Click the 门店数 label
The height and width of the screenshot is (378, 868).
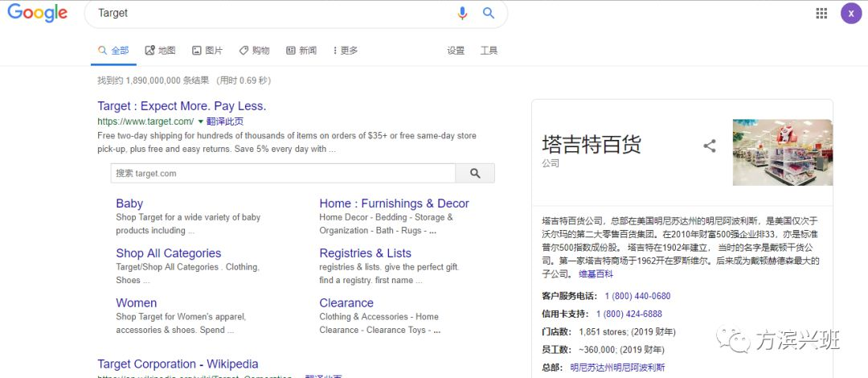[557, 332]
